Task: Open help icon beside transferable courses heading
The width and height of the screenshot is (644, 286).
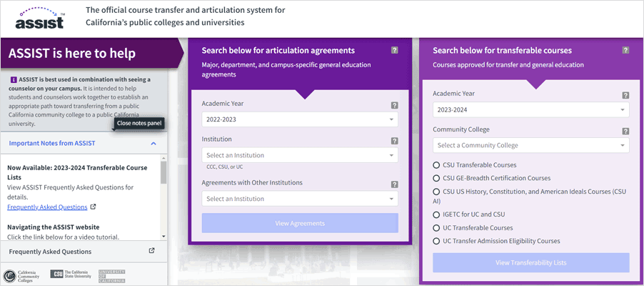Action: click(x=625, y=50)
